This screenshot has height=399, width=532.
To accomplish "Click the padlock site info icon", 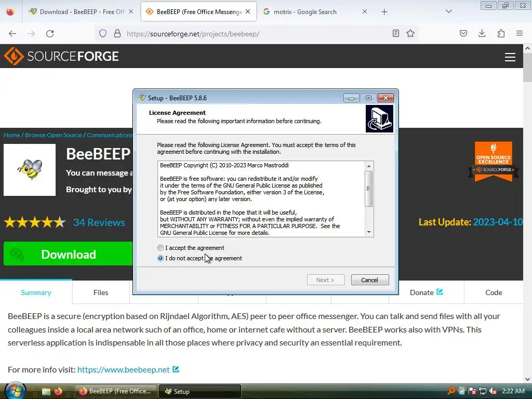I will [x=117, y=33].
